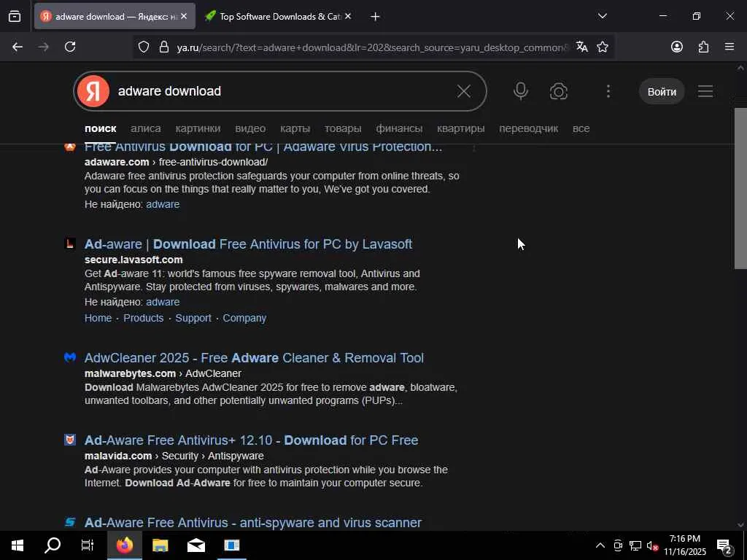Start voice search with microphone
The height and width of the screenshot is (560, 747).
[x=521, y=91]
